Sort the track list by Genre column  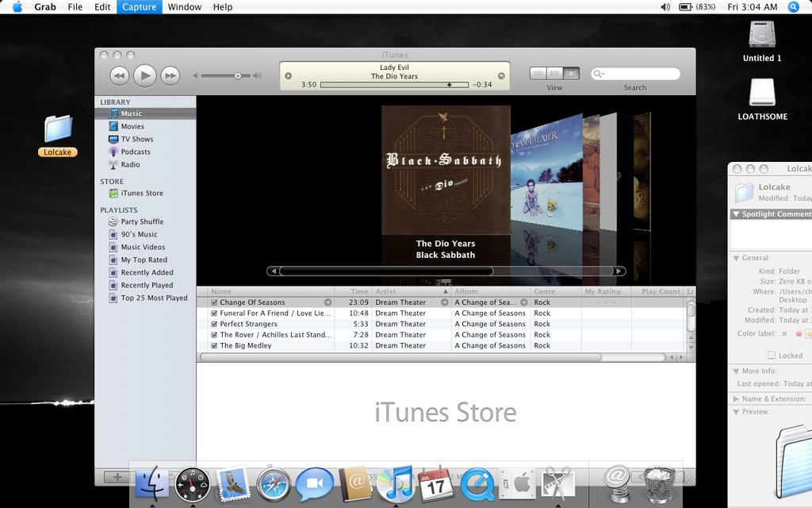556,291
